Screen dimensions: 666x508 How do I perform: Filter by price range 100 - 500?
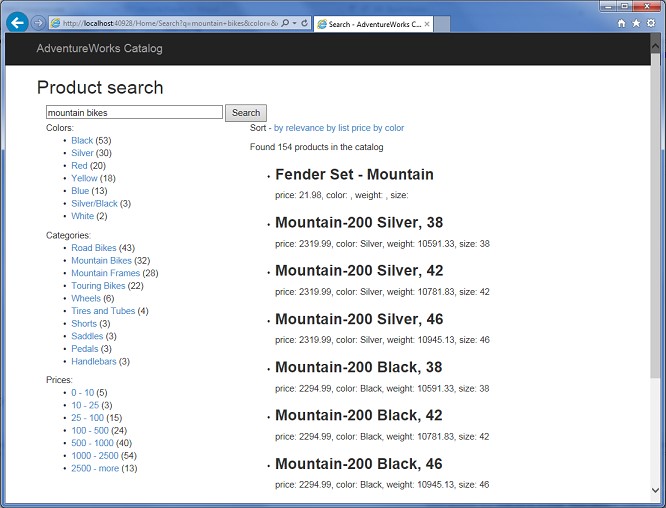(x=90, y=431)
